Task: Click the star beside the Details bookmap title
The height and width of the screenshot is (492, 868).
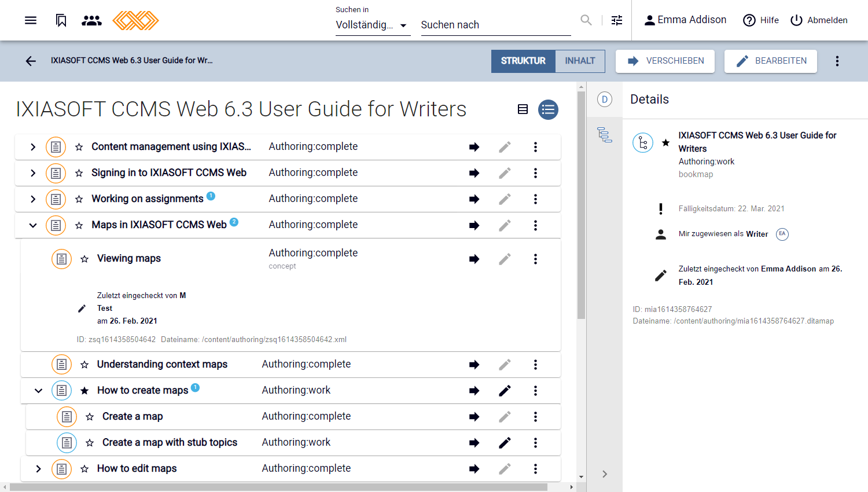Action: click(x=666, y=142)
